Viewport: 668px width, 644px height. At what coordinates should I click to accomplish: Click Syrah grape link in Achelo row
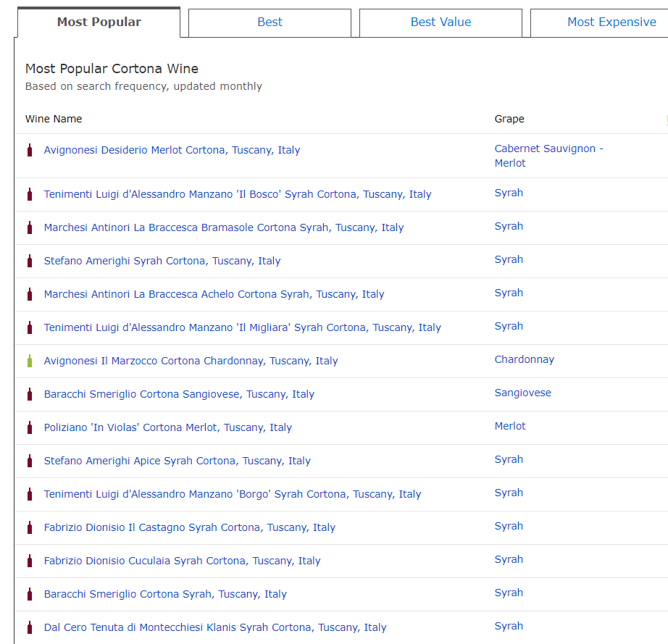[509, 293]
